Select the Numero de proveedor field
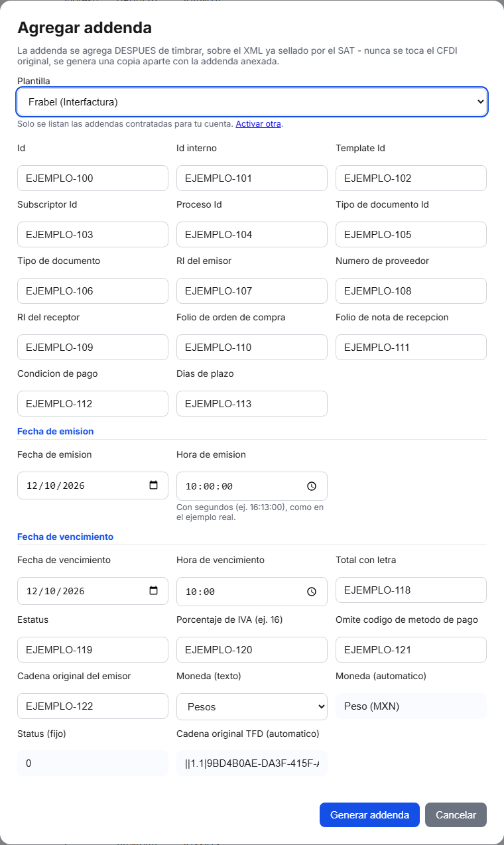The height and width of the screenshot is (845, 504). tap(411, 291)
